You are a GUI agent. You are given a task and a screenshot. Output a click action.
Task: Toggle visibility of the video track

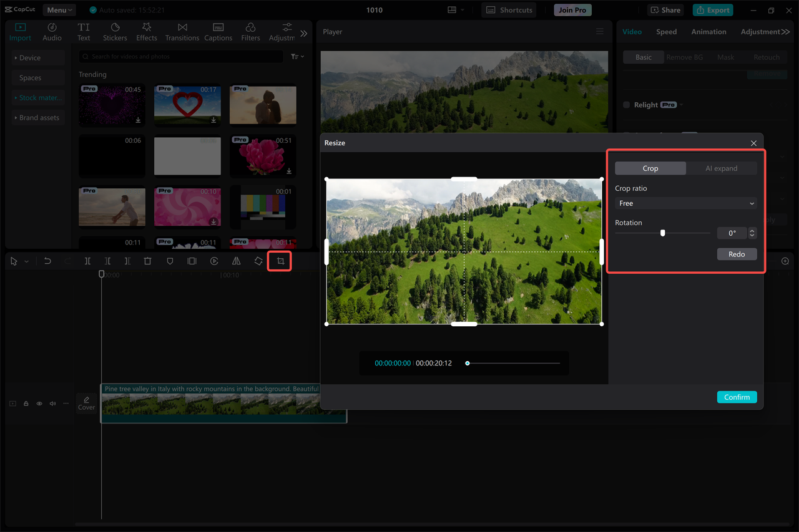pyautogui.click(x=39, y=404)
